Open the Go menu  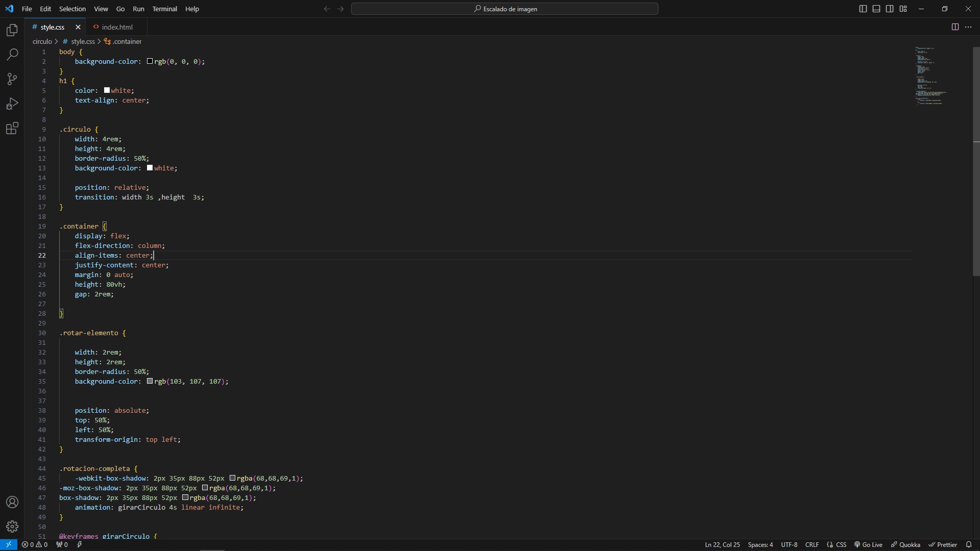pos(120,9)
